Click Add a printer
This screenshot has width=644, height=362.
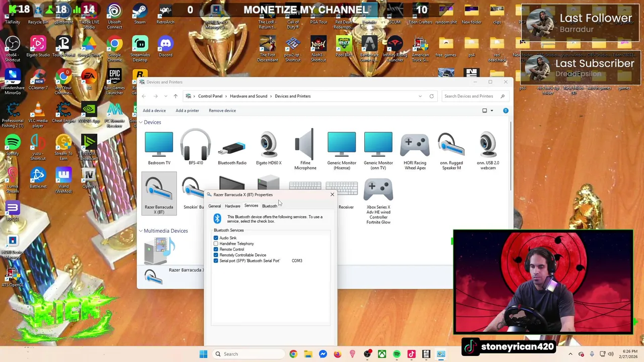coord(187,111)
